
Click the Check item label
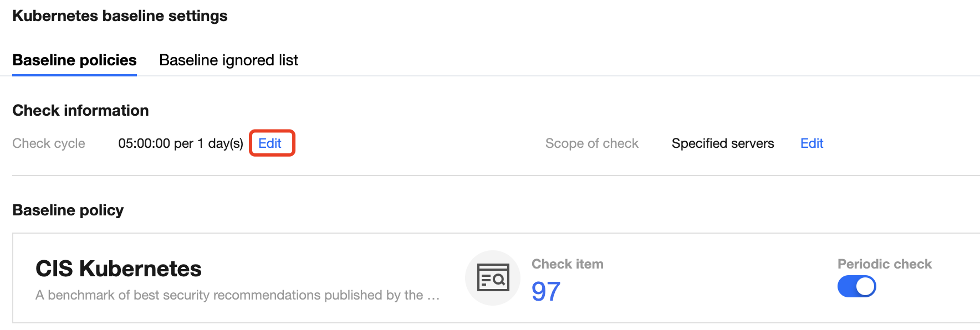[x=568, y=264]
